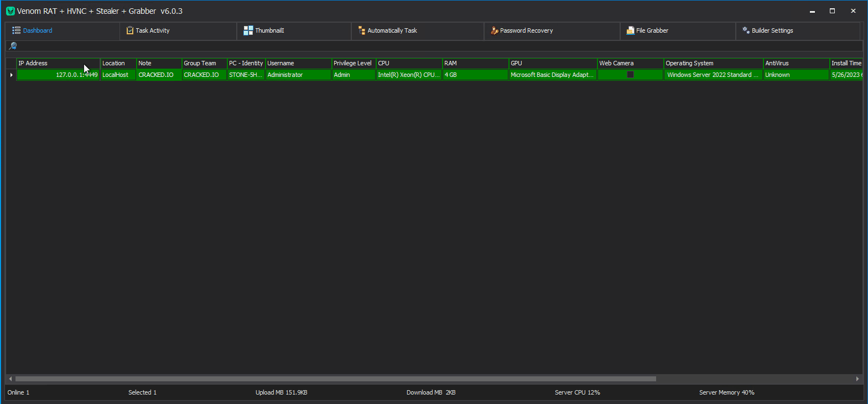868x404 pixels.
Task: Sort by the Privilege Level column header
Action: pos(354,63)
